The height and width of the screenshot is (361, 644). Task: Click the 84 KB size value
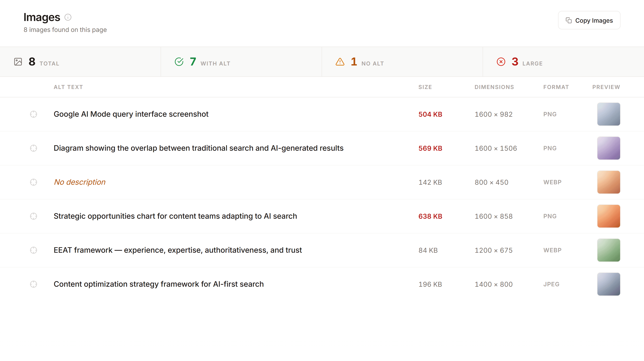coord(428,251)
